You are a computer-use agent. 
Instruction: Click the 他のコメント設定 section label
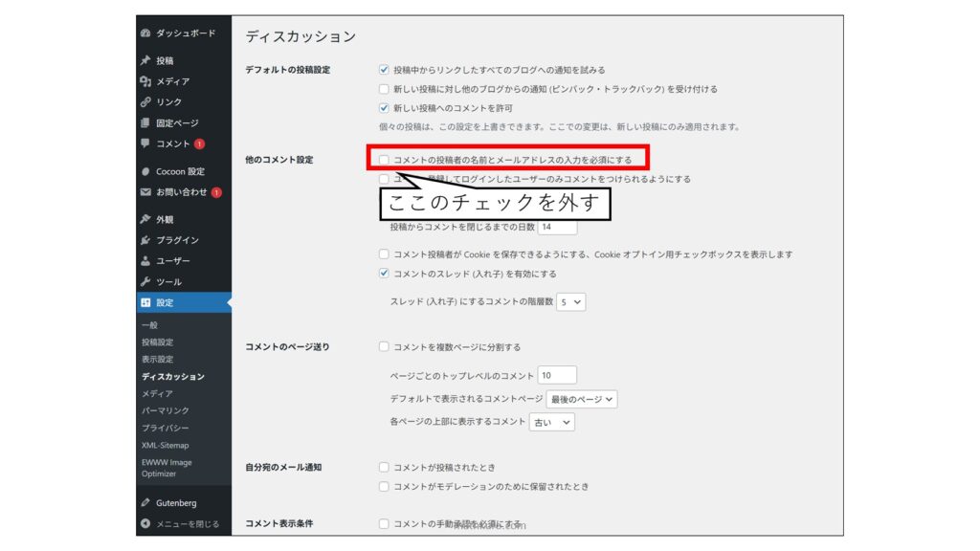point(279,160)
